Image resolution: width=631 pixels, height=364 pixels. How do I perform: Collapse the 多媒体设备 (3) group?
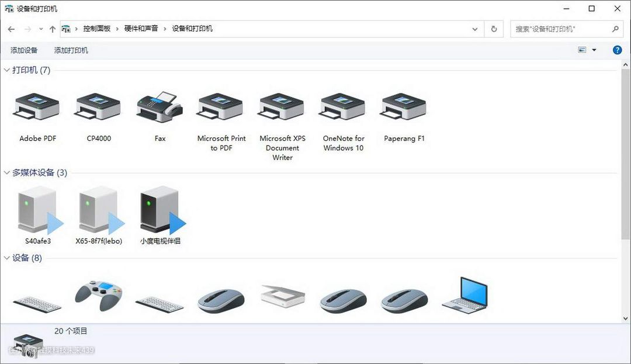pos(7,173)
